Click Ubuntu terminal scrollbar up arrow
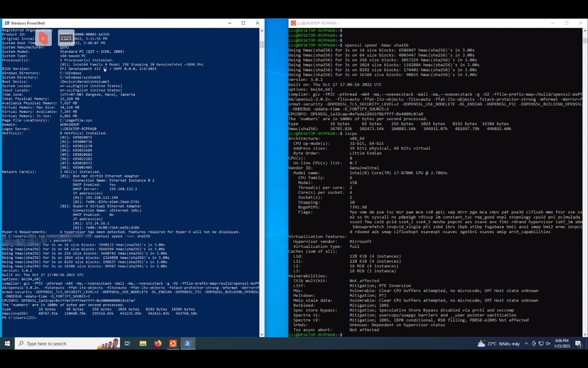Viewport: 588px width, 368px height. pos(585,31)
